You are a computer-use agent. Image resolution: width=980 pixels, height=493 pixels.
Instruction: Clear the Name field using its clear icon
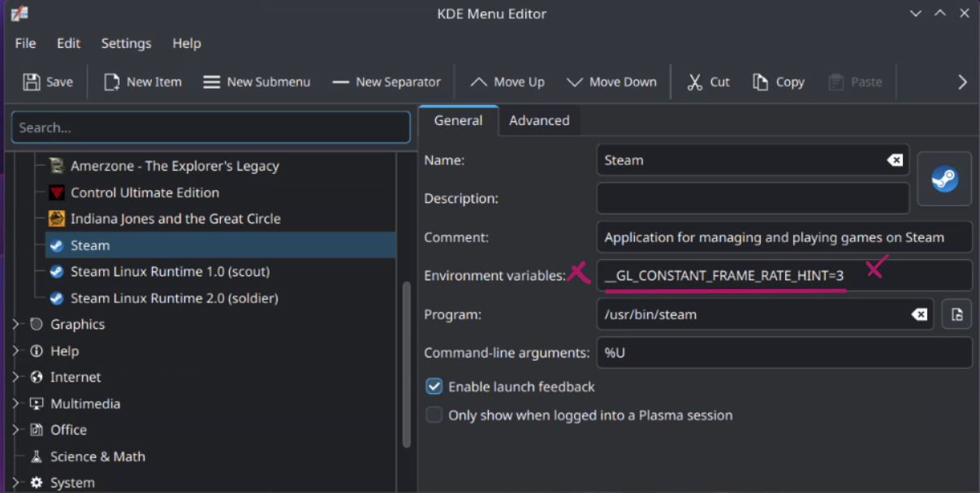(x=896, y=160)
